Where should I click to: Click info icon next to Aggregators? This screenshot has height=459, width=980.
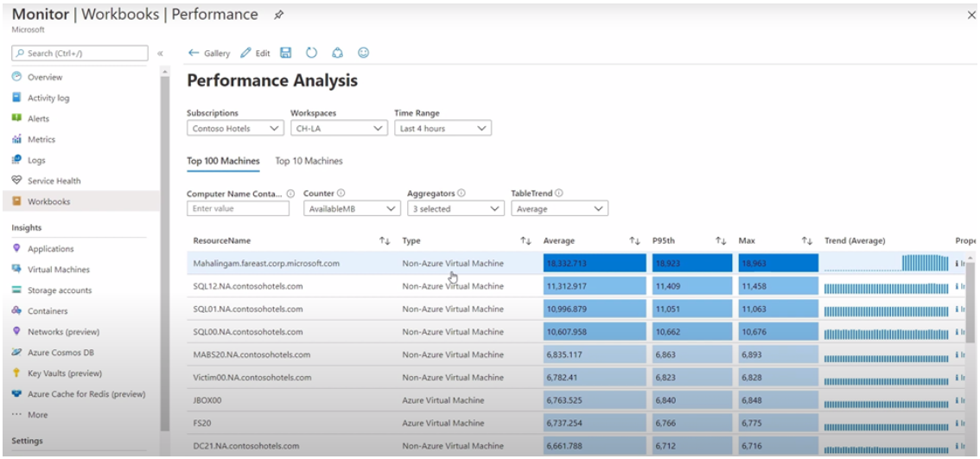click(461, 194)
